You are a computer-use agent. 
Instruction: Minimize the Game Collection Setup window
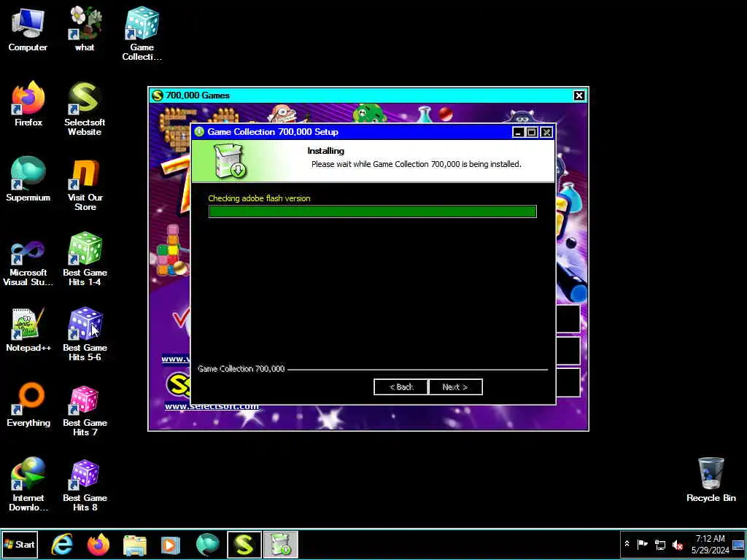(519, 133)
